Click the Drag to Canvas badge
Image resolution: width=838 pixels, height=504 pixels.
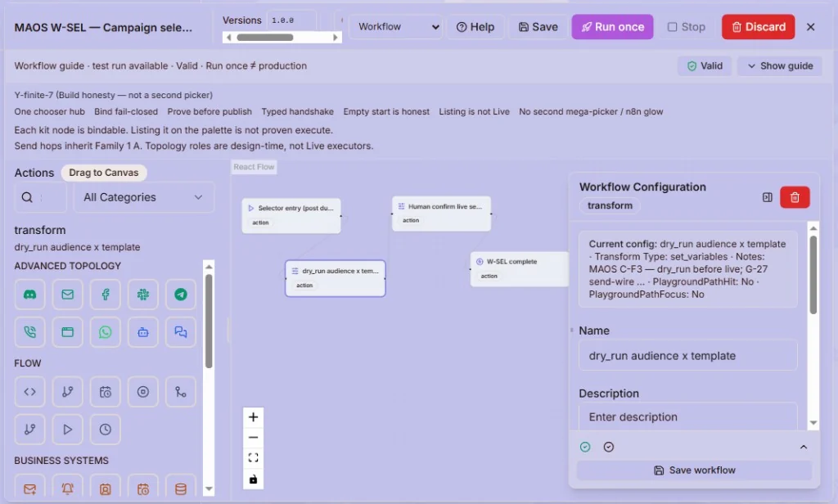point(104,173)
